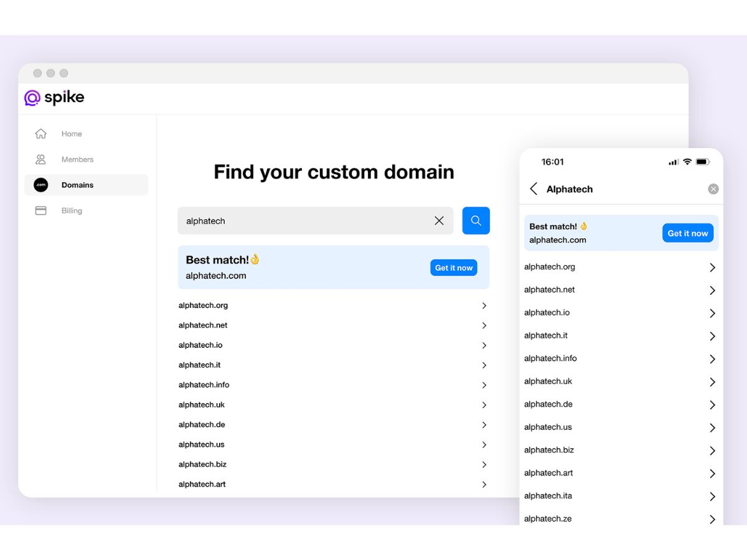Viewport: 747px width, 560px height.
Task: Expand alphatech.uk chevron in desktop list
Action: pyautogui.click(x=484, y=405)
